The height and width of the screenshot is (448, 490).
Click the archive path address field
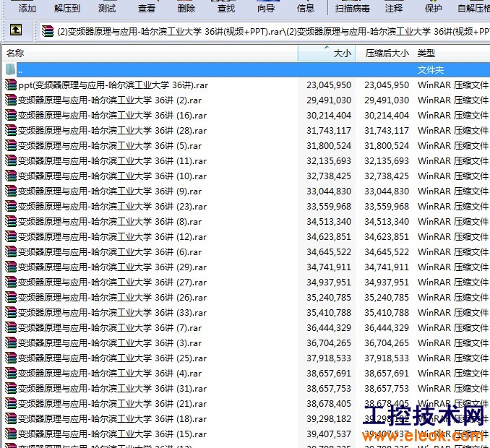tap(265, 31)
